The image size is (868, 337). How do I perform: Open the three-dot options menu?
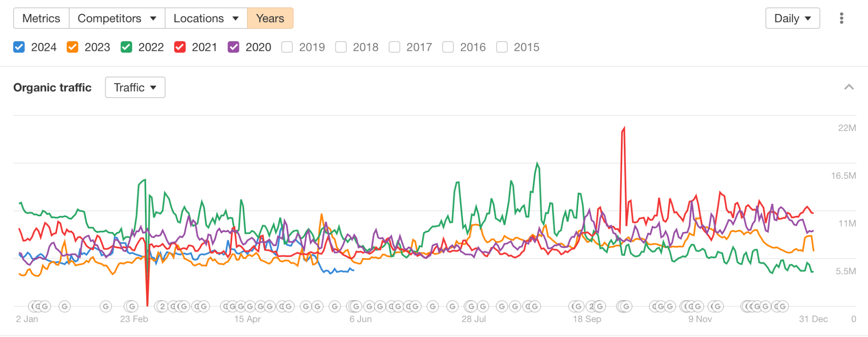tap(842, 18)
